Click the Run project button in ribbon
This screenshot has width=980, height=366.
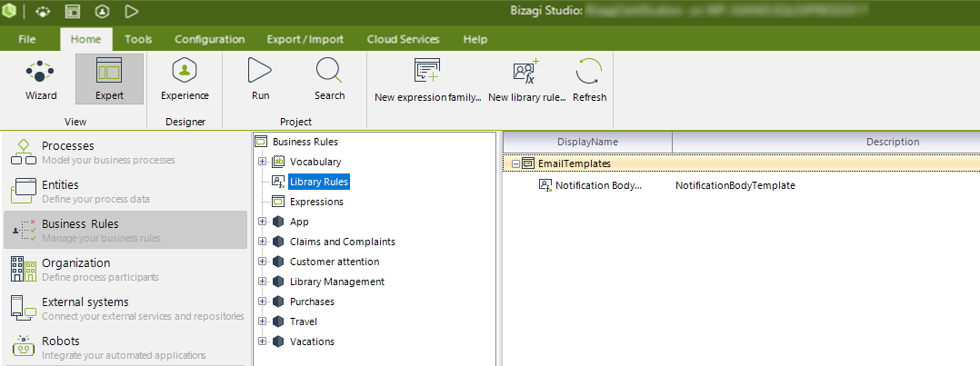point(260,80)
